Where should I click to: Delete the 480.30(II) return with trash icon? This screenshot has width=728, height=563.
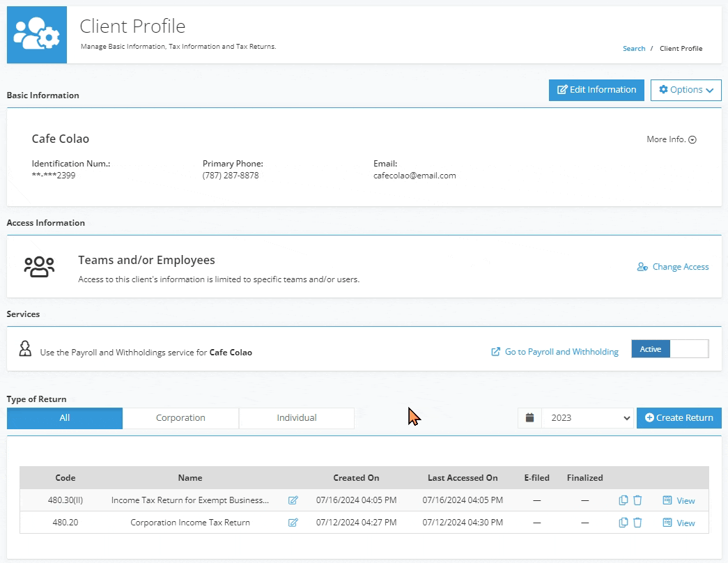point(637,500)
